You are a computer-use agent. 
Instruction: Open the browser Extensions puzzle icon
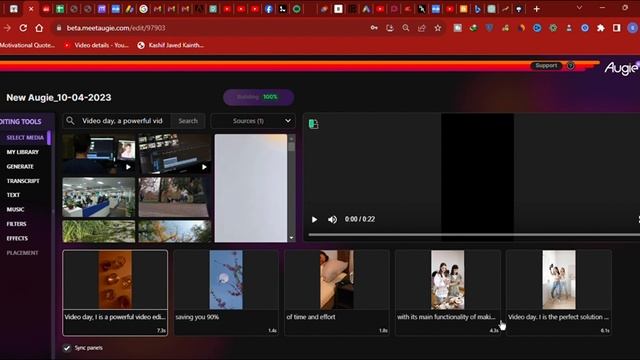click(x=601, y=28)
